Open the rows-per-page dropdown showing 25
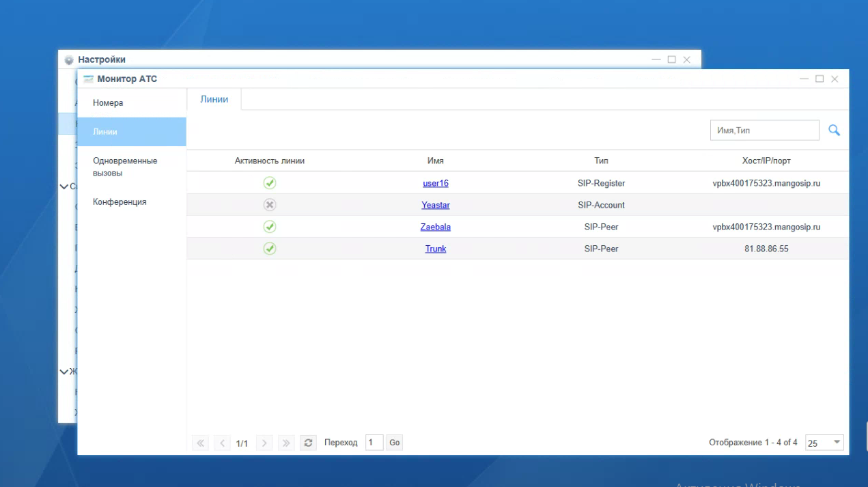The image size is (868, 487). (x=824, y=443)
